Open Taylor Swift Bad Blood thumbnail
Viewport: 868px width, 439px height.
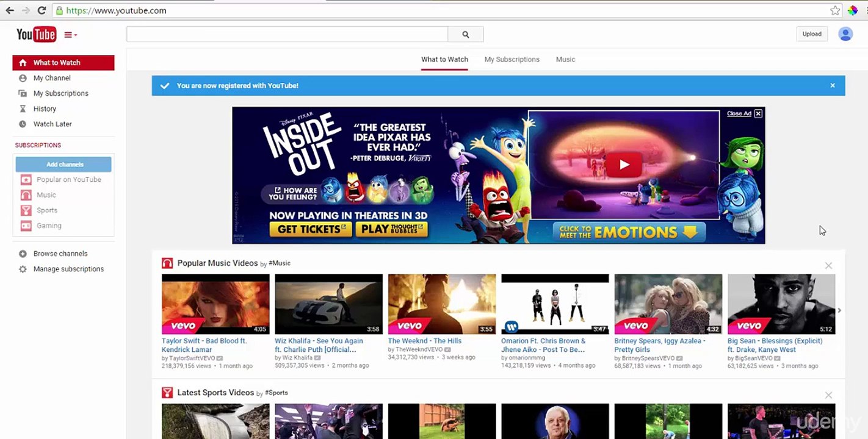(215, 304)
